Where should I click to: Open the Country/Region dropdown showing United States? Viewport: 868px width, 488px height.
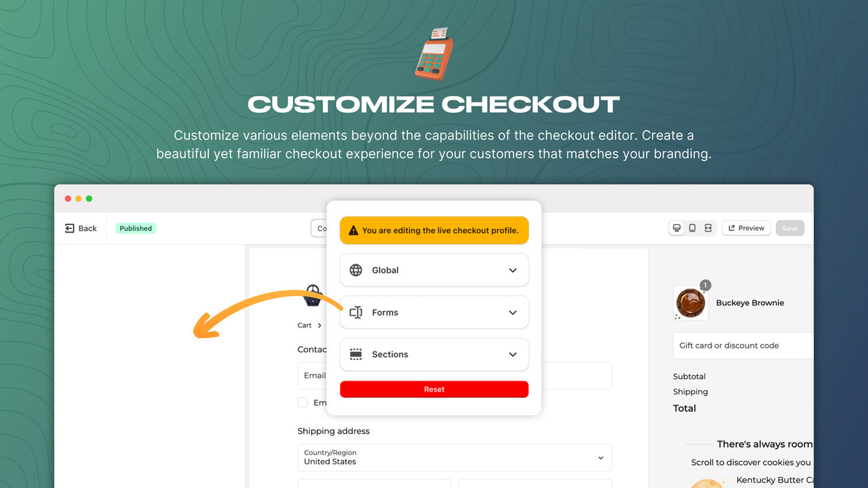(454, 457)
